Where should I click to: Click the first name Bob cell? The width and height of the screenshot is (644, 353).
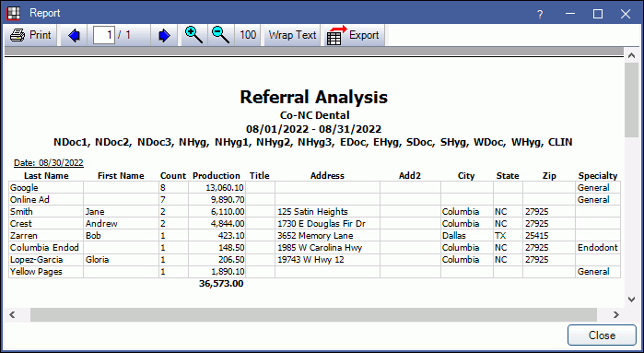coord(122,235)
